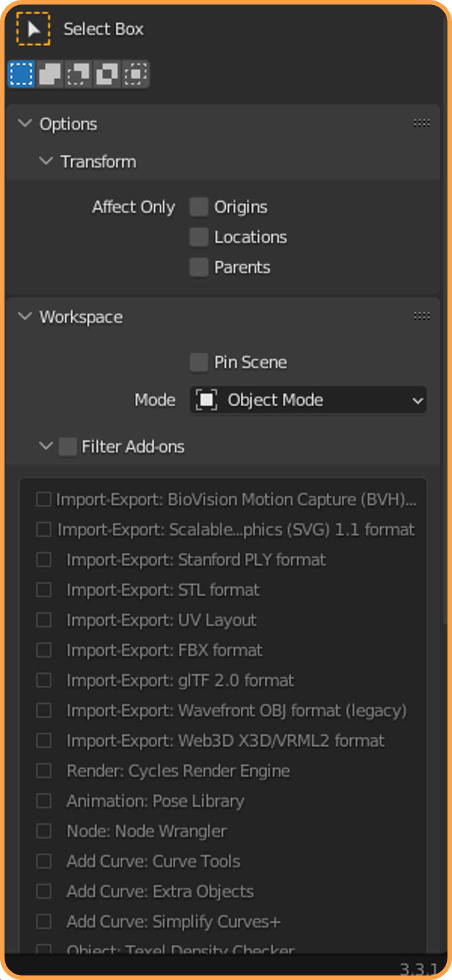Screen dimensions: 452x980
Task: Enable the Filter Add-ons checkbox
Action: 68,447
